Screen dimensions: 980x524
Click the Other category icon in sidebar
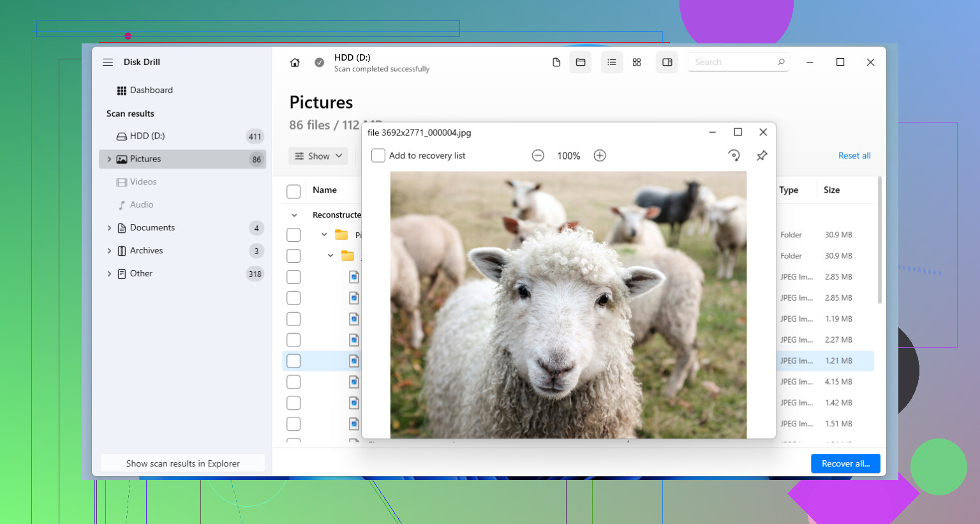point(121,274)
